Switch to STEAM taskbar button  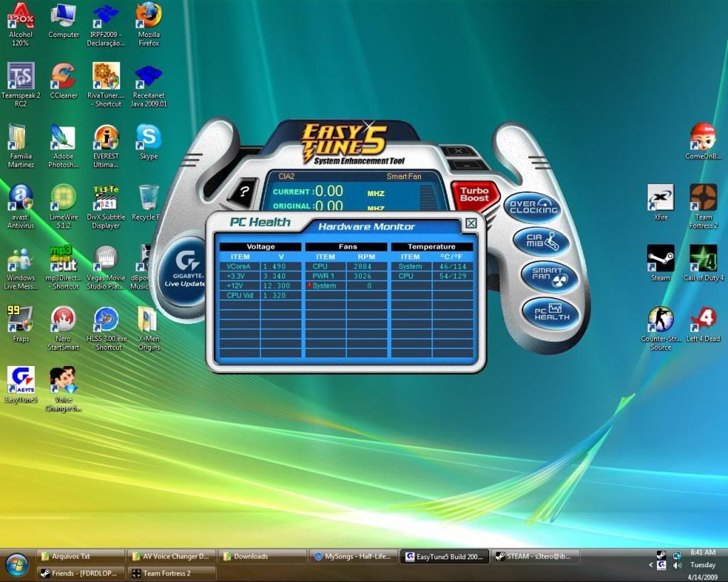(x=535, y=556)
